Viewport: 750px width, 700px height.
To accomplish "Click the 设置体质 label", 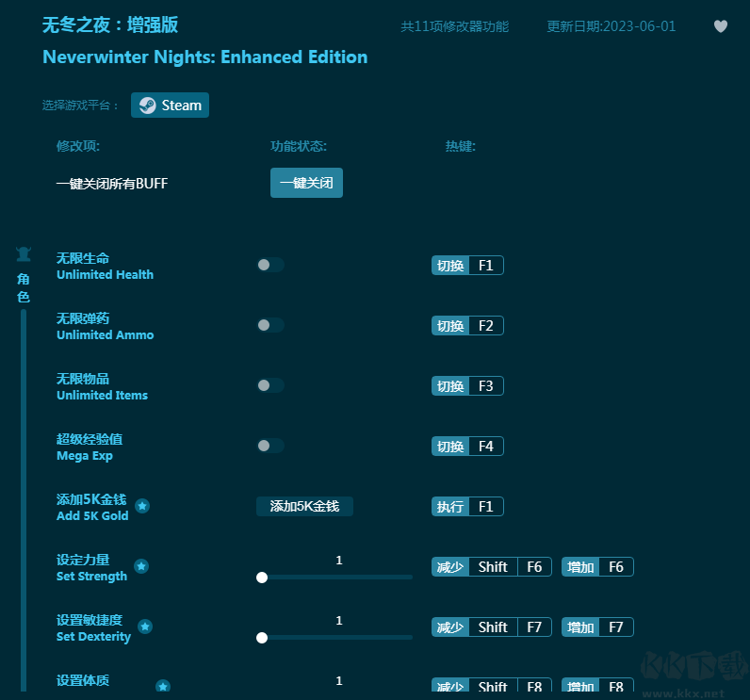I will coord(83,680).
